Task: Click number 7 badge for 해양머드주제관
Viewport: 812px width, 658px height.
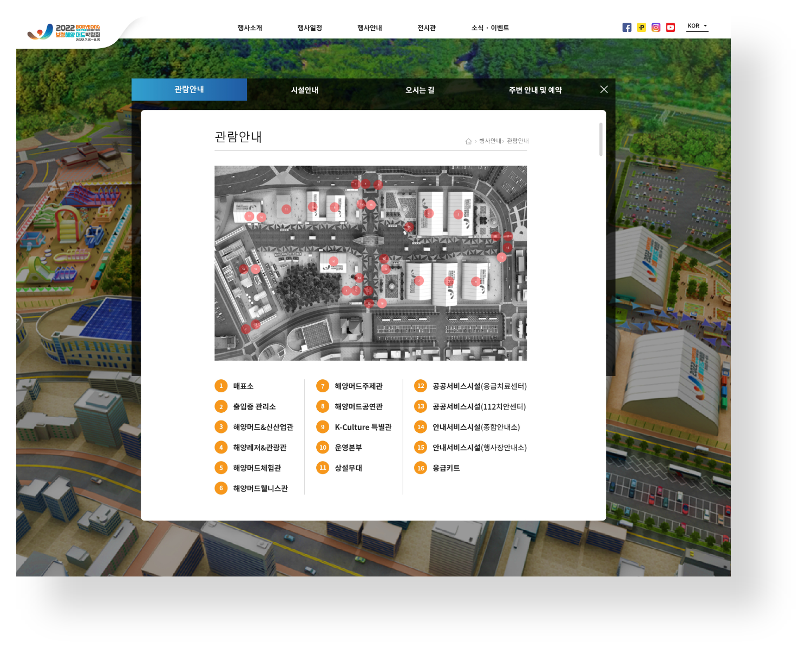Action: [323, 386]
